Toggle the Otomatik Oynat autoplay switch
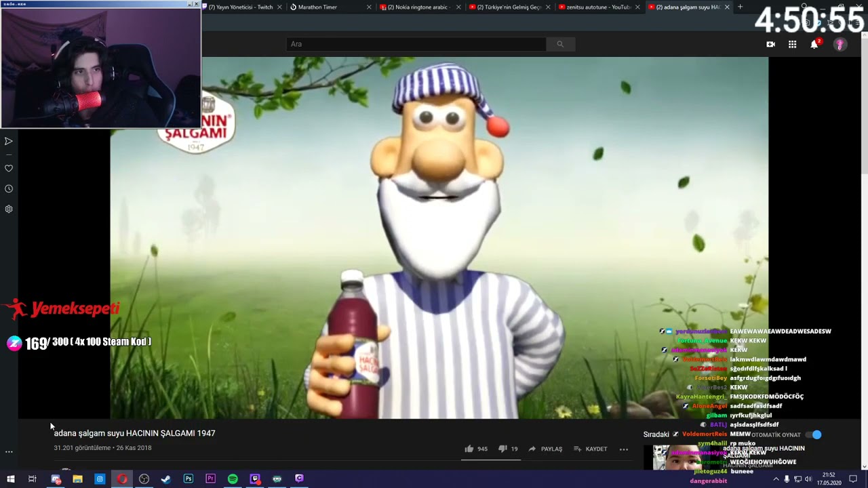Image resolution: width=868 pixels, height=488 pixels. [813, 434]
